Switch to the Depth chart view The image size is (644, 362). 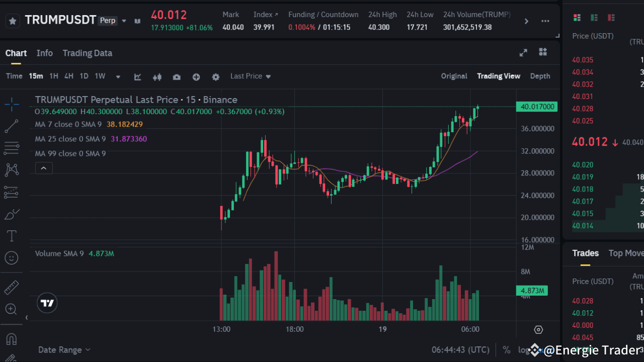540,76
